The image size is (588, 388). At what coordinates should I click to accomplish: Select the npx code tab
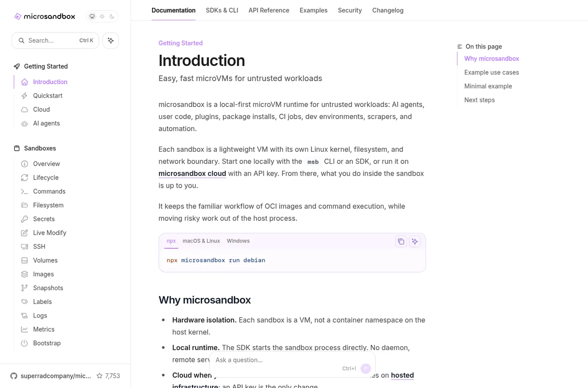[171, 241]
